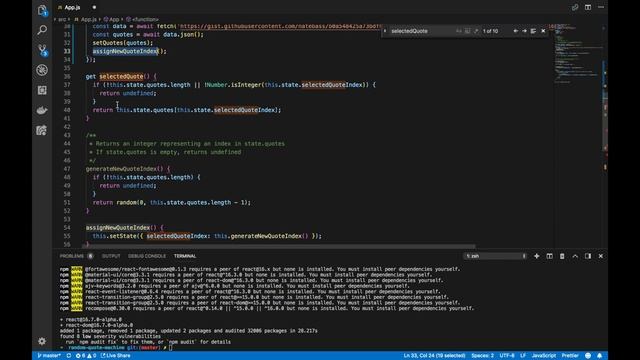Image resolution: width=640 pixels, height=360 pixels.
Task: Open the Search view in activity bar
Action: (x=42, y=30)
